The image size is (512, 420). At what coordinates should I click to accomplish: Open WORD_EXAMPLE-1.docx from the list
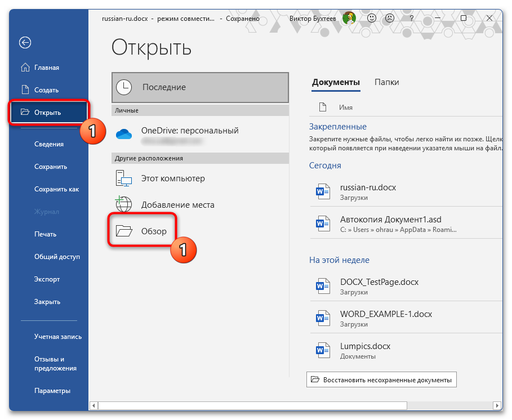coord(386,314)
